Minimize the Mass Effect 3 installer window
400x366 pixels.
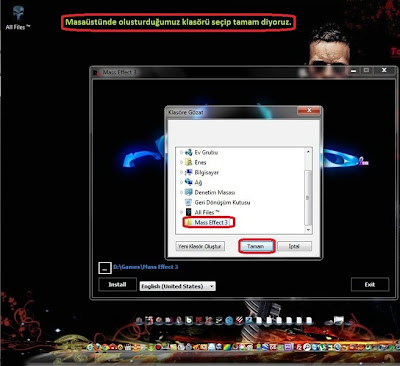click(x=354, y=71)
